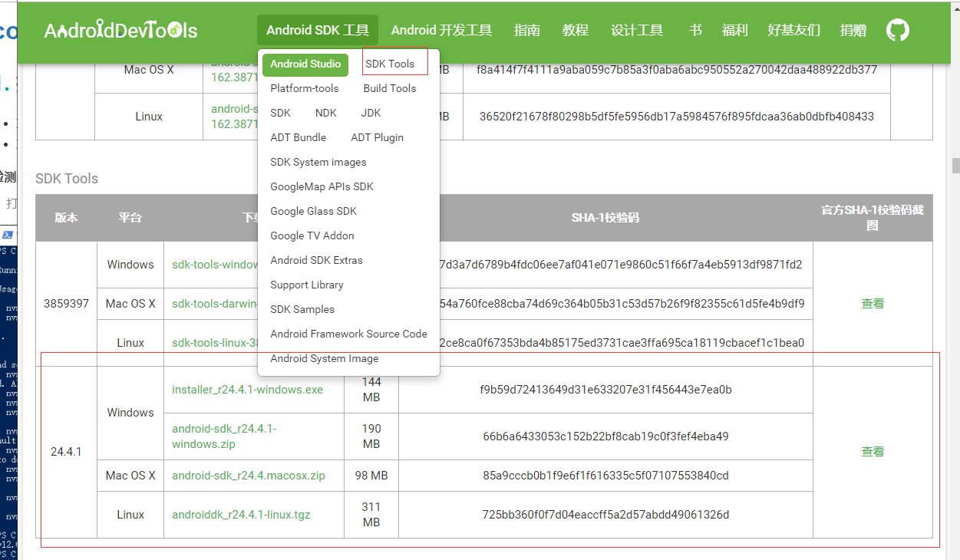The image size is (960, 560).
Task: Download android-sdk_r24.4.1-windows.zip
Action: point(224,436)
